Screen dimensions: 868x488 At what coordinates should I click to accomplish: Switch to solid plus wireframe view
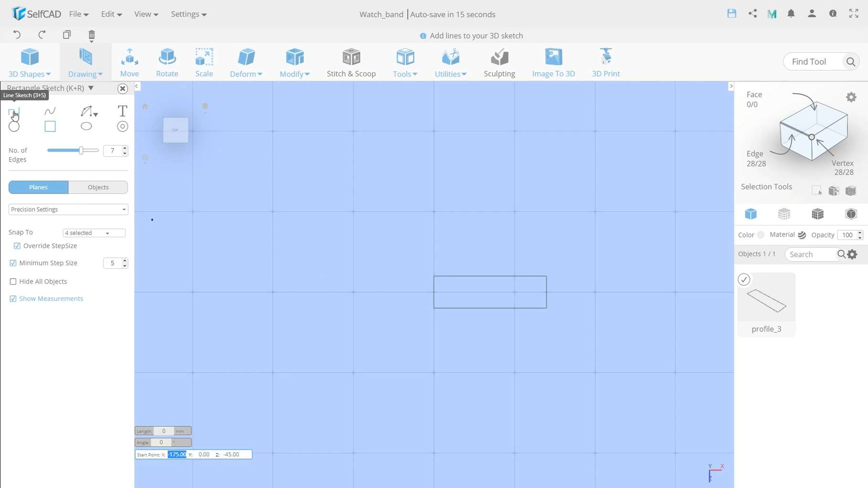817,214
